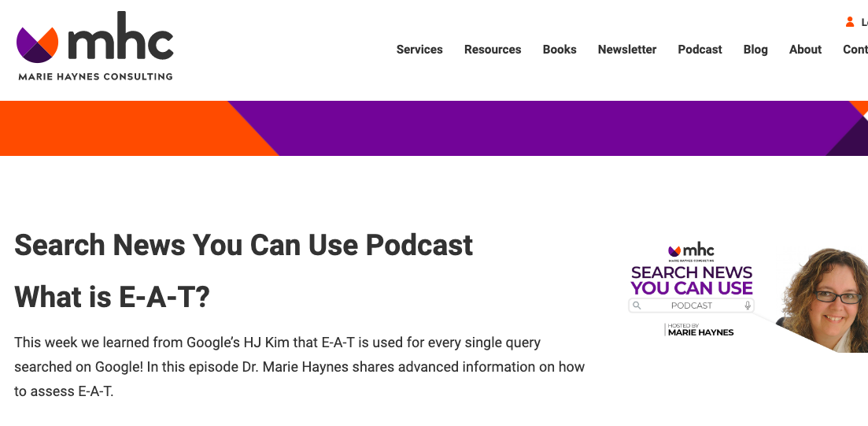Visit the Blog page
The width and height of the screenshot is (868, 426).
tap(755, 50)
